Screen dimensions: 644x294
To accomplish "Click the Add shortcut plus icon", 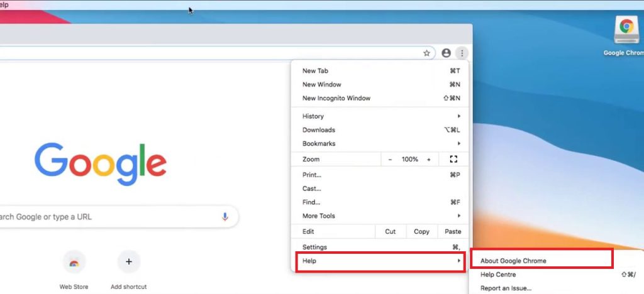I will coord(128,261).
